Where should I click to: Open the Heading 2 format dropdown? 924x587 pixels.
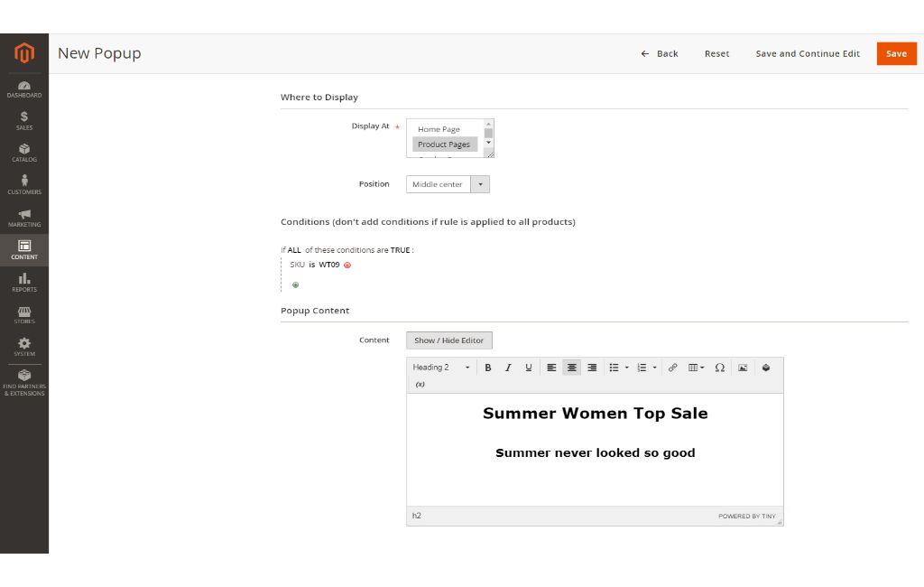441,368
